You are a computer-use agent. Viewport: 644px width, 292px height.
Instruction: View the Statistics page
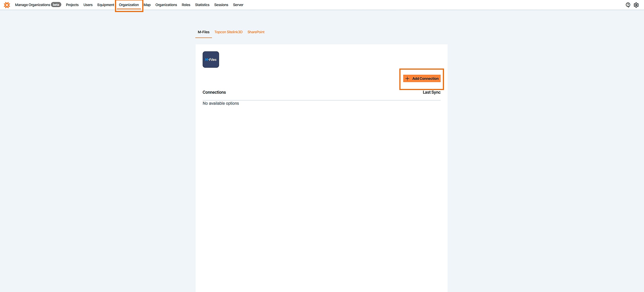202,5
